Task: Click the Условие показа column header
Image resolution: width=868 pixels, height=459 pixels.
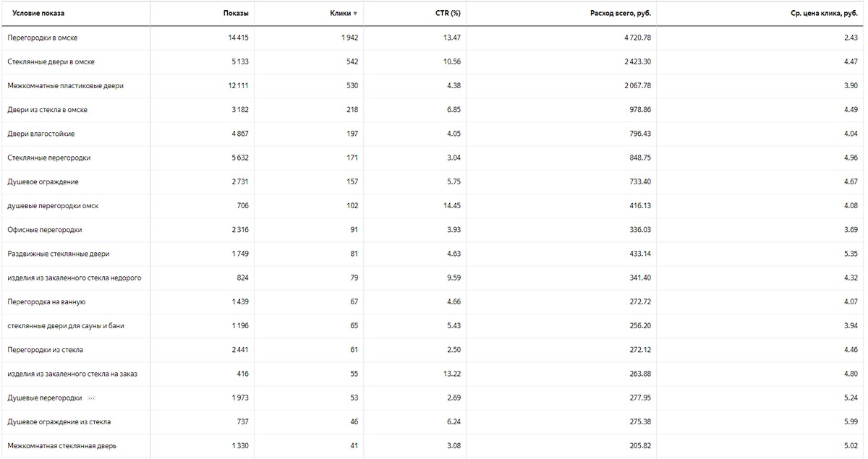Action: pos(34,13)
